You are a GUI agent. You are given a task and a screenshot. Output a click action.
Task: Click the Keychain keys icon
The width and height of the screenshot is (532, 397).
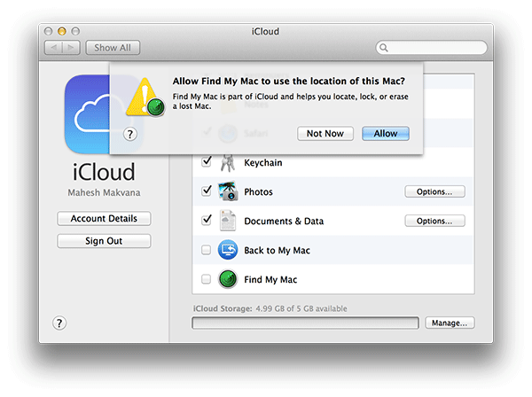click(227, 162)
